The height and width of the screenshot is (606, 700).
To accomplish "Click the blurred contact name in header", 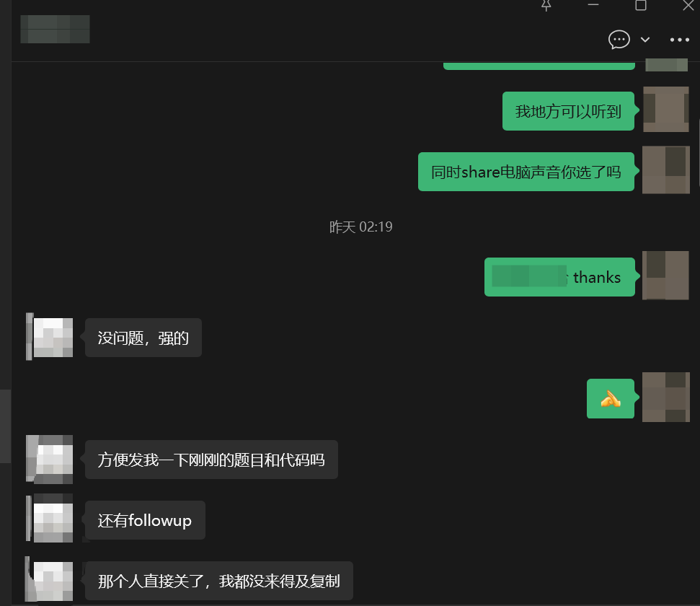I will 55,29.
